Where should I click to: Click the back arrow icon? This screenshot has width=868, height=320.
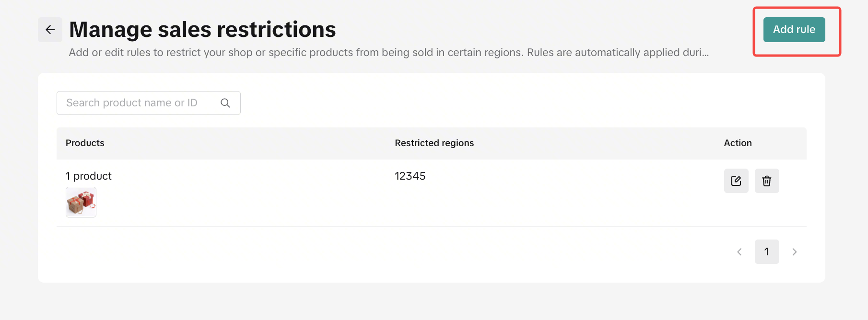tap(50, 30)
